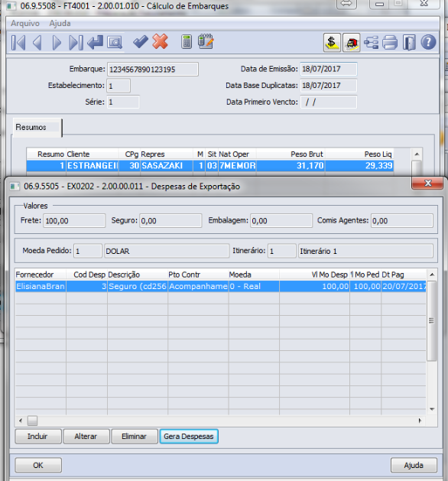Click horizontal scroll left arrow of expenses grid

pyautogui.click(x=20, y=421)
